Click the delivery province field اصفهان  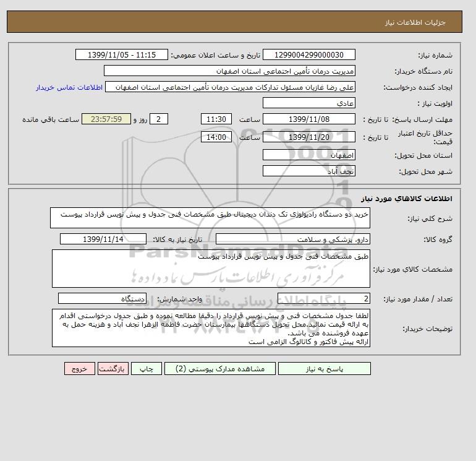pyautogui.click(x=308, y=155)
